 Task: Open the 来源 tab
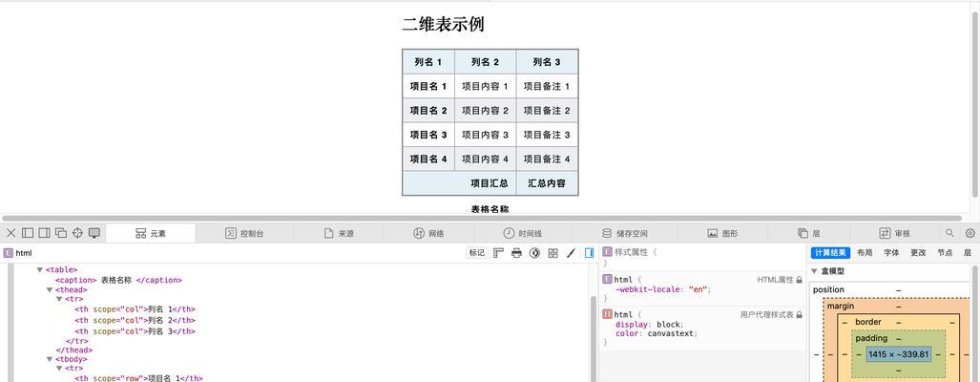(339, 233)
